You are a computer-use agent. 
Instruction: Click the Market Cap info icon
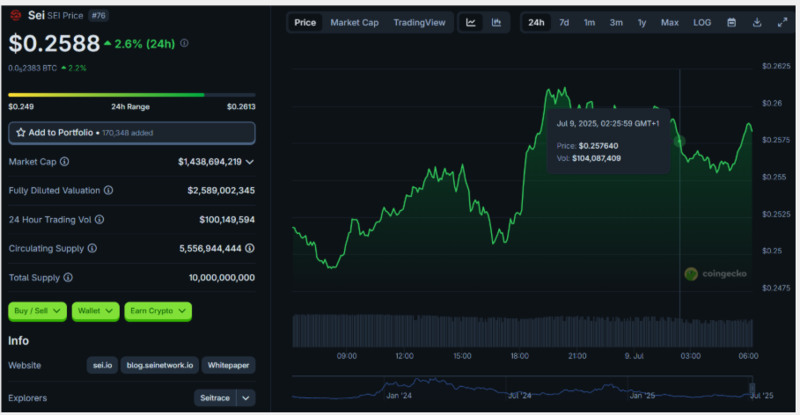pyautogui.click(x=65, y=161)
